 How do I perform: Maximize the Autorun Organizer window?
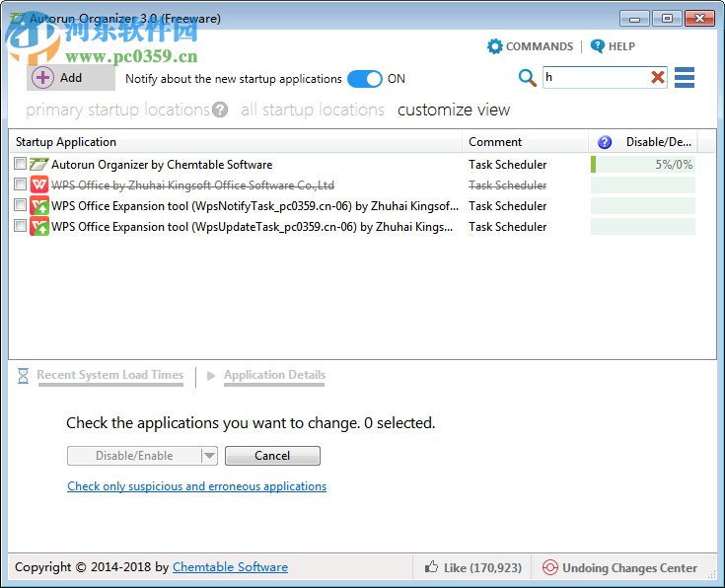[x=667, y=19]
